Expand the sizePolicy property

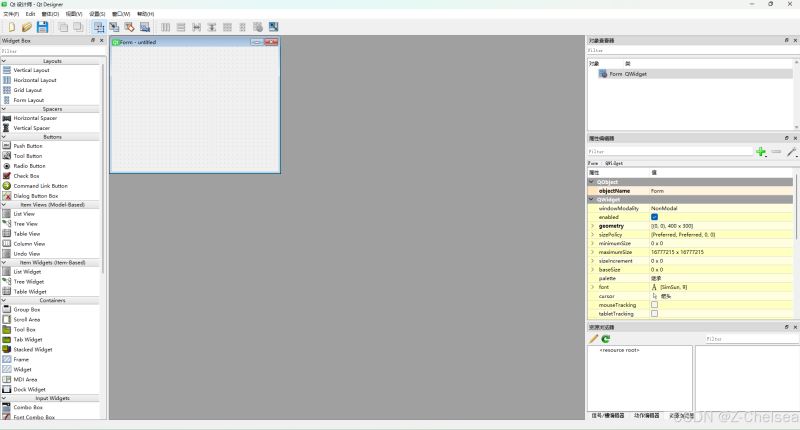coord(592,235)
